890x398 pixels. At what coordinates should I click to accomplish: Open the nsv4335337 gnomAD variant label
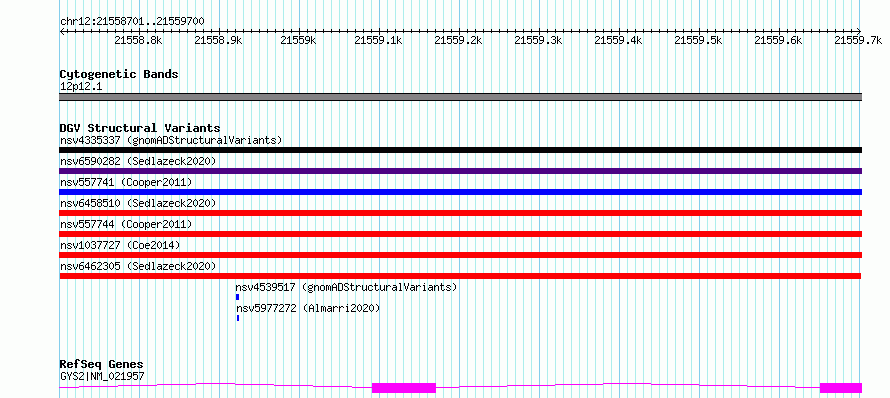click(x=171, y=140)
